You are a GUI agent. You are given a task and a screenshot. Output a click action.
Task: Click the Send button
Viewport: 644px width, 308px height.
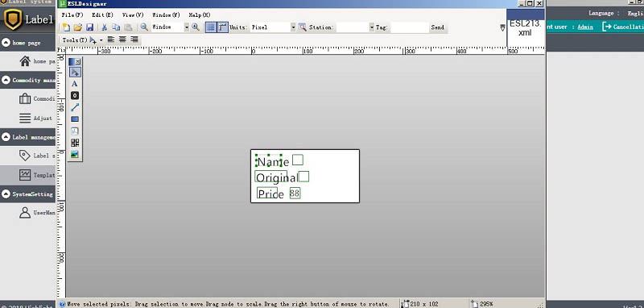pyautogui.click(x=437, y=27)
